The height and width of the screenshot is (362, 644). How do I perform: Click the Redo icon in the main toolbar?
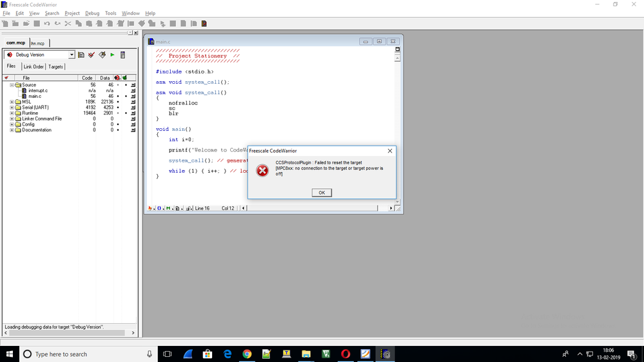click(x=57, y=23)
